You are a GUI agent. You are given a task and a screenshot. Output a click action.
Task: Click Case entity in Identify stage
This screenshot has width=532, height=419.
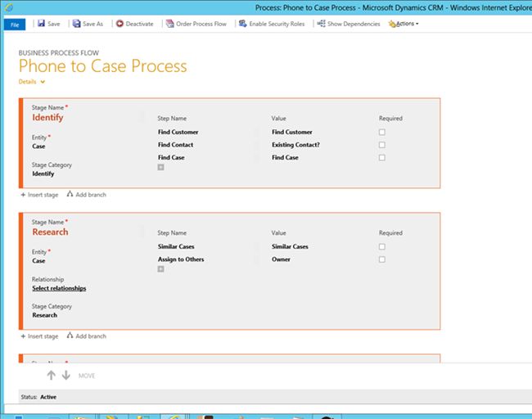pyautogui.click(x=38, y=146)
